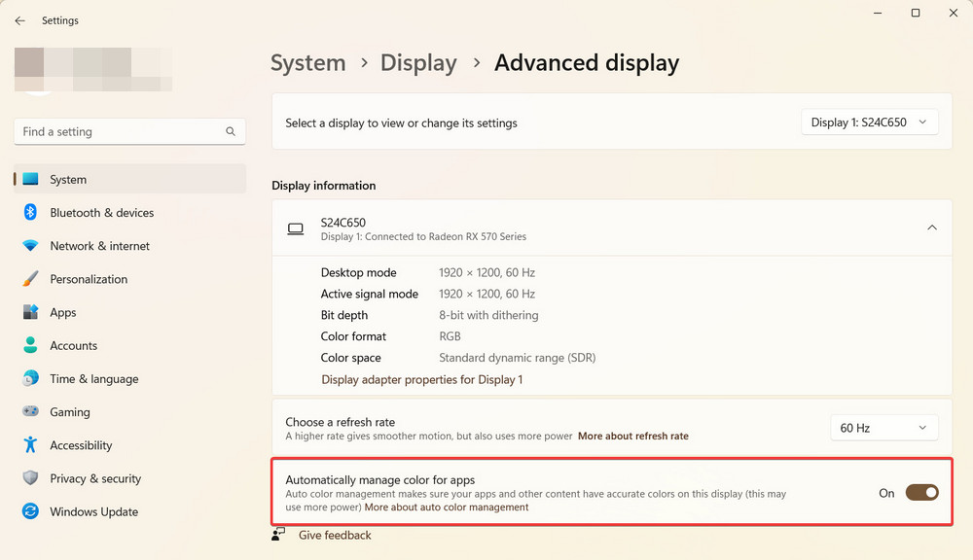Open More about auto color management link
973x560 pixels.
pyautogui.click(x=447, y=507)
